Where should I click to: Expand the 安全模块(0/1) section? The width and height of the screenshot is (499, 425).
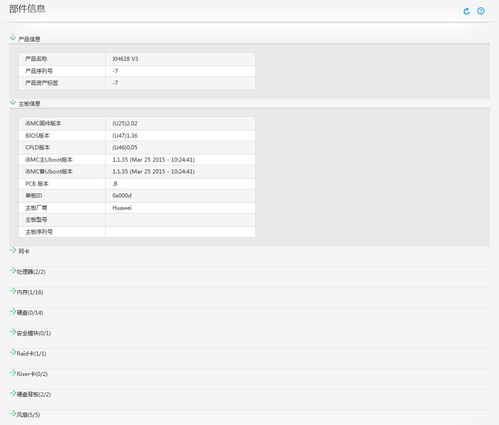pyautogui.click(x=13, y=332)
